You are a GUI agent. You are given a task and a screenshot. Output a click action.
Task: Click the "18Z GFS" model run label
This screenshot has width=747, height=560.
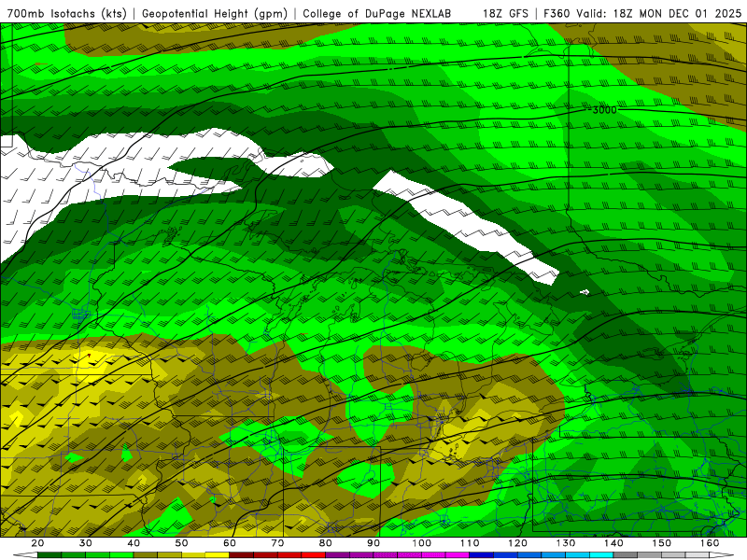[x=505, y=14]
